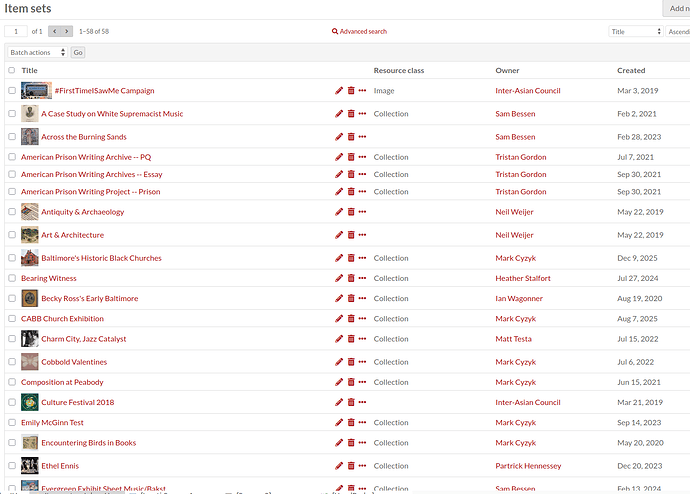This screenshot has height=494, width=690.
Task: Open Baltimore's Historic Black Churches title
Action: [102, 258]
